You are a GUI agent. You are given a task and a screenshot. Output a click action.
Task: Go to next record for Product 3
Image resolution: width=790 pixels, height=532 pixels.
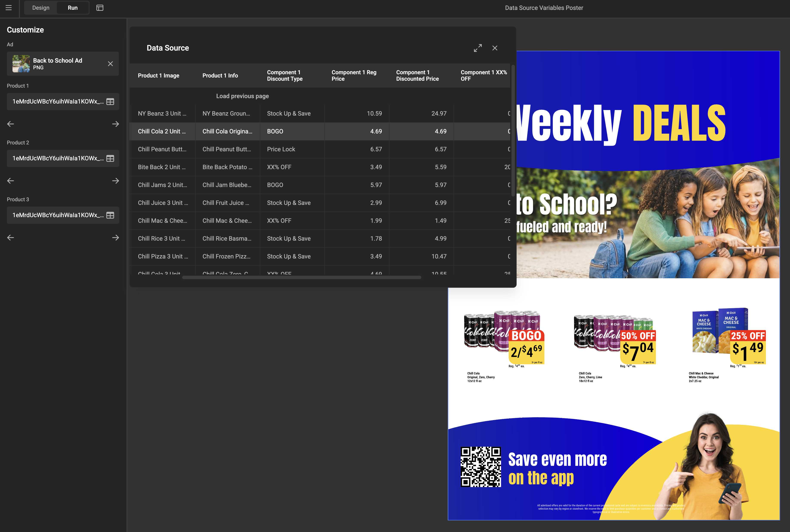pyautogui.click(x=115, y=238)
